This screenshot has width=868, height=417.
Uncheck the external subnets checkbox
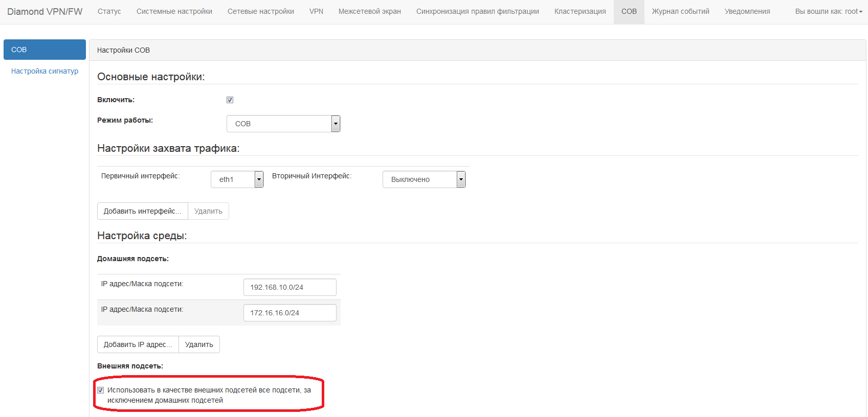[x=101, y=390]
